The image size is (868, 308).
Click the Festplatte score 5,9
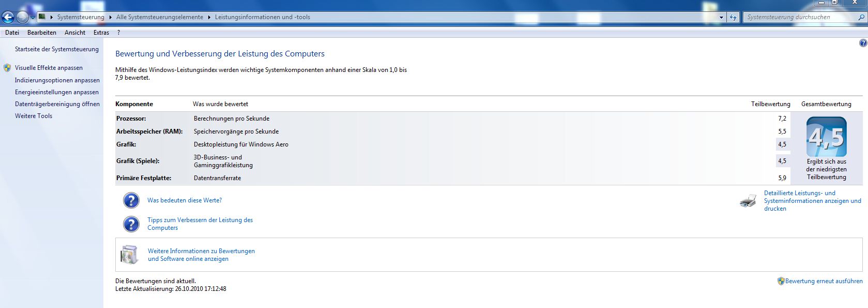(x=782, y=178)
